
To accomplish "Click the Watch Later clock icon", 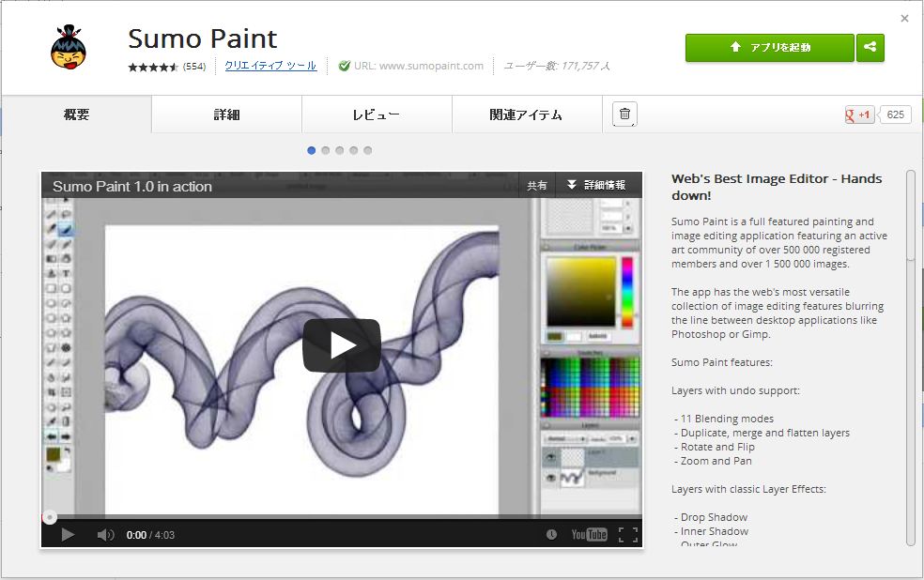I will pos(551,535).
